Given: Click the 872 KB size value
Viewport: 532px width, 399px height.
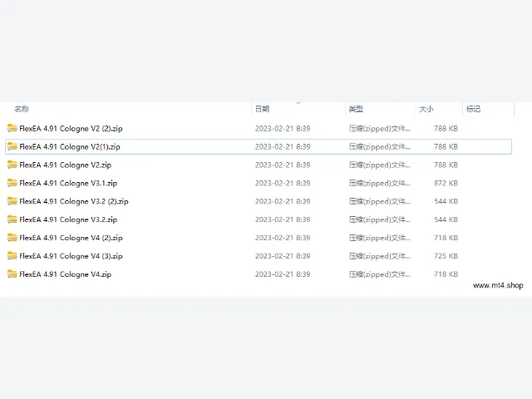Looking at the screenshot, I should point(446,183).
